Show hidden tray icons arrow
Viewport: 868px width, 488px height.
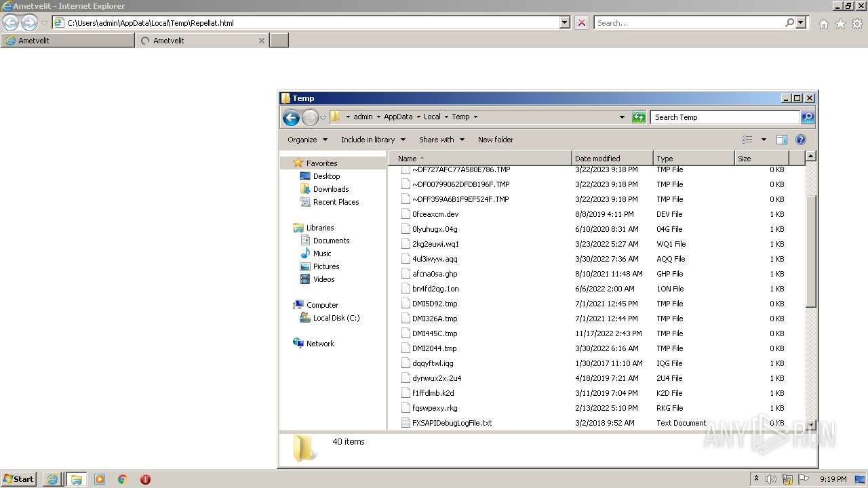pos(756,479)
